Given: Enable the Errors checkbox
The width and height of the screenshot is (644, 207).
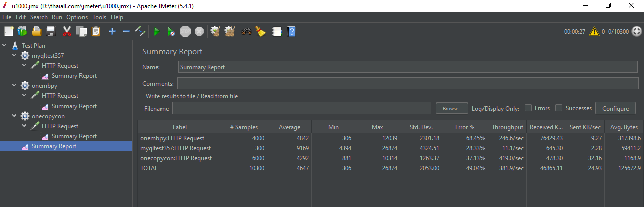Looking at the screenshot, I should coord(528,108).
